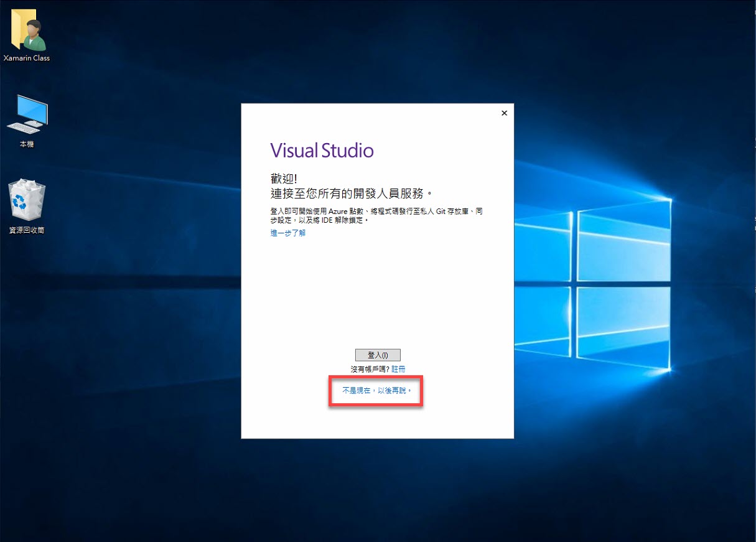756x542 pixels.
Task: Click the 登入(I) sign-in button
Action: [x=378, y=355]
